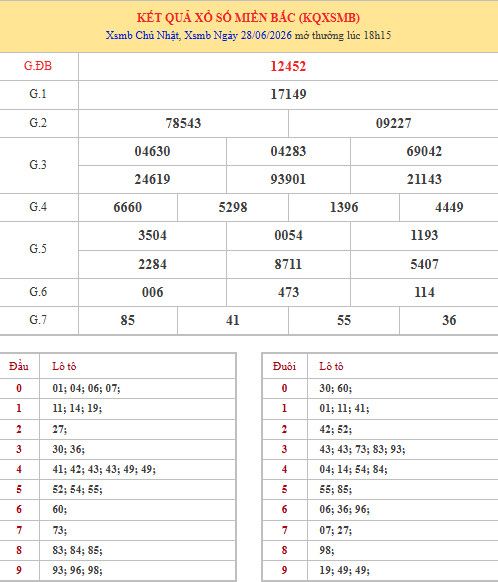Click G.3 number 04630
Screen dimensions: 498x582
153,151
